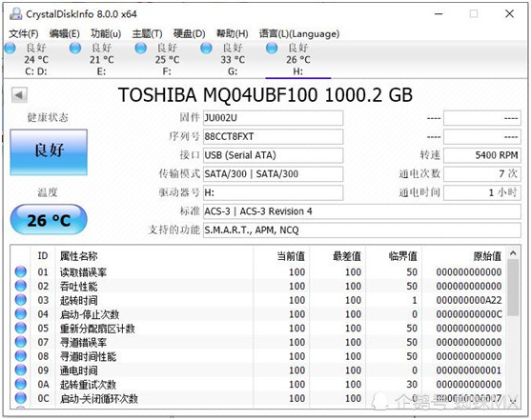Click status orb for attribute 0C 启动-关闭循环次数
The image size is (531, 420).
tap(21, 398)
